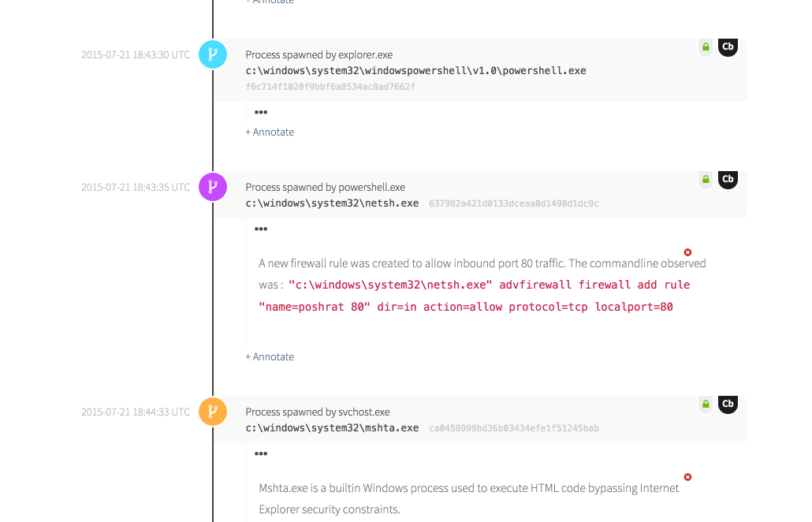Click the blue process icon for powershell.exe event
The width and height of the screenshot is (812, 522).
click(213, 54)
